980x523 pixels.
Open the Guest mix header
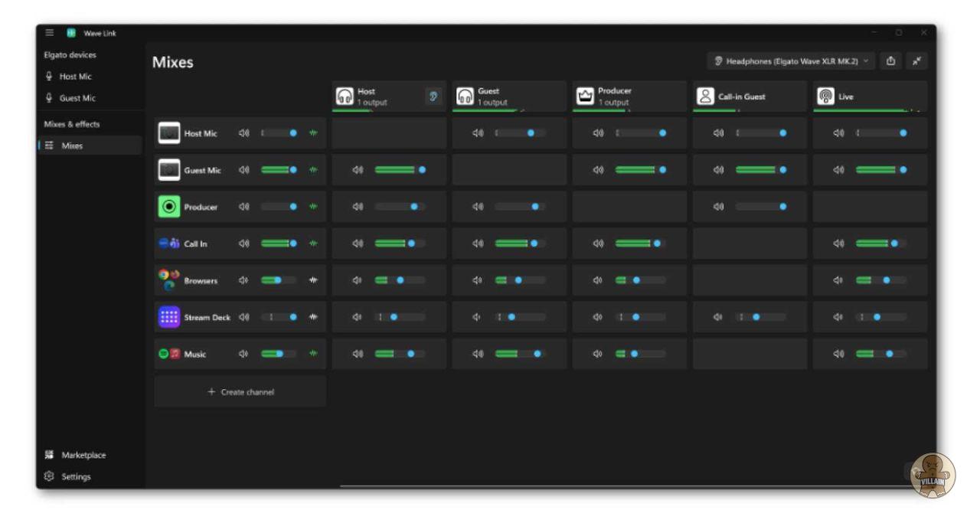coord(508,96)
